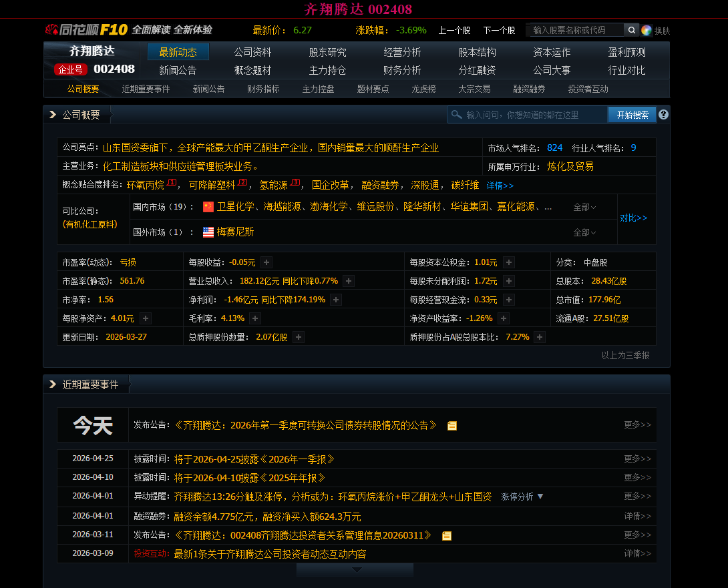Click the plus icon next to 净资产收益率
Viewport: 728px width, 588px height.
click(x=504, y=318)
